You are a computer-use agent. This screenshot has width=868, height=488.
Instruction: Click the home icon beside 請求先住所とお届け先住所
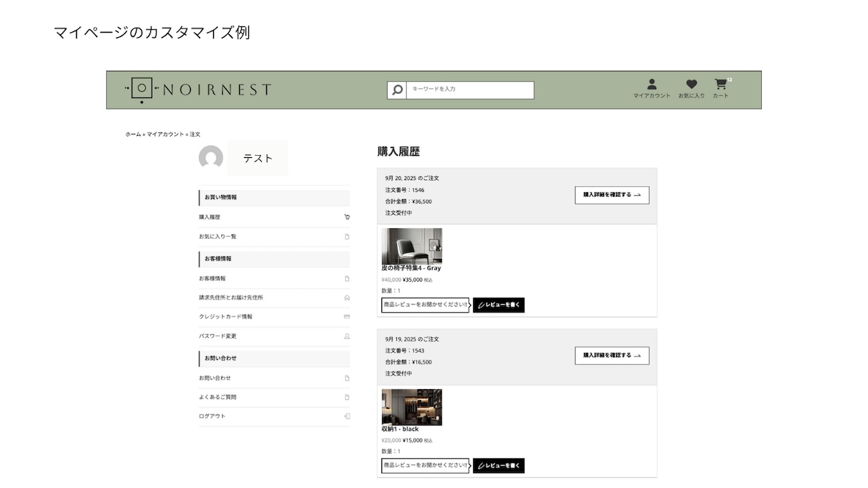[x=347, y=297]
